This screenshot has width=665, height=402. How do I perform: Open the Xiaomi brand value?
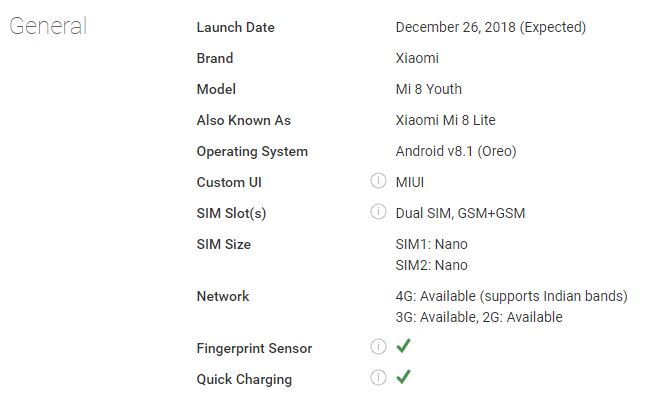coord(417,58)
